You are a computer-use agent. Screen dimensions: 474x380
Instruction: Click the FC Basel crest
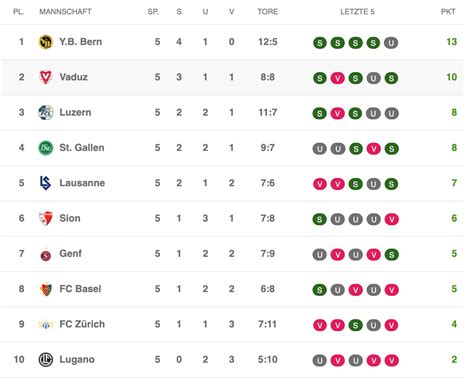click(x=46, y=289)
